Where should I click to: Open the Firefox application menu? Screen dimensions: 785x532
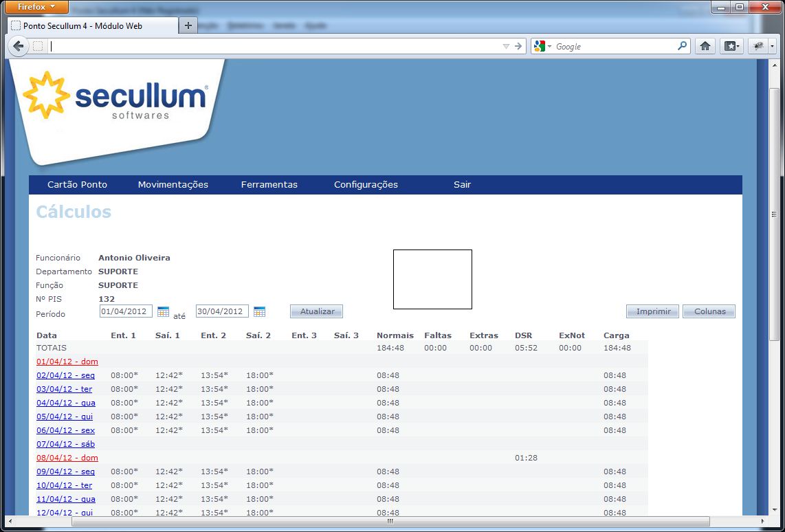[x=36, y=7]
